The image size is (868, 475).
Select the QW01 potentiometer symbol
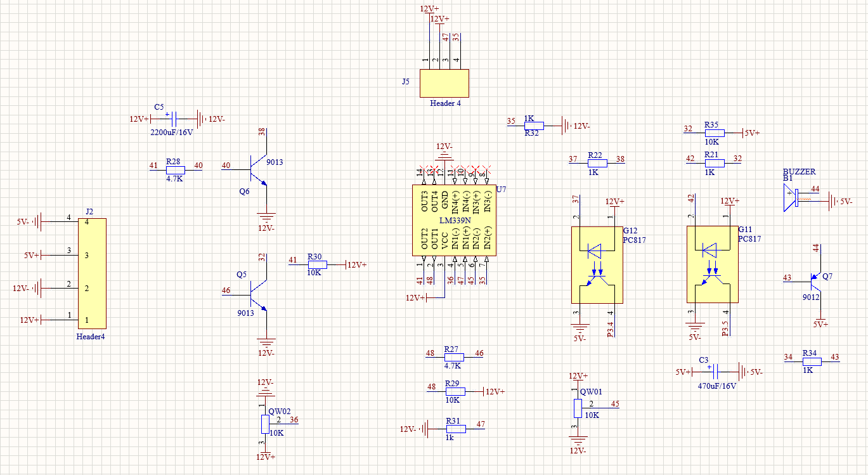(577, 408)
